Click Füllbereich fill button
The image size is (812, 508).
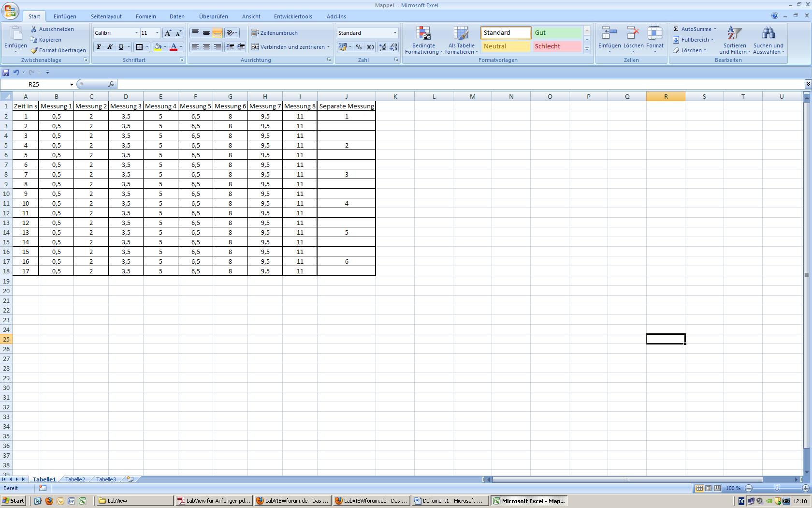(x=693, y=40)
